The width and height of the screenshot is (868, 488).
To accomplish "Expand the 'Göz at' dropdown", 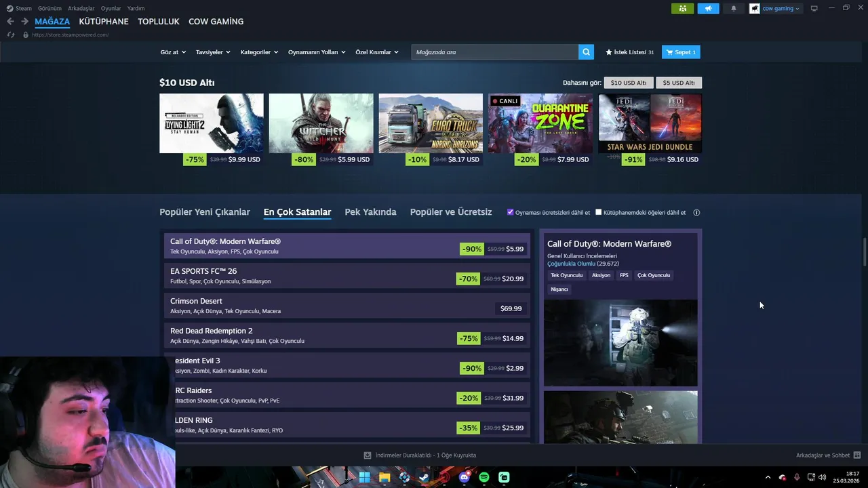I will (x=173, y=52).
